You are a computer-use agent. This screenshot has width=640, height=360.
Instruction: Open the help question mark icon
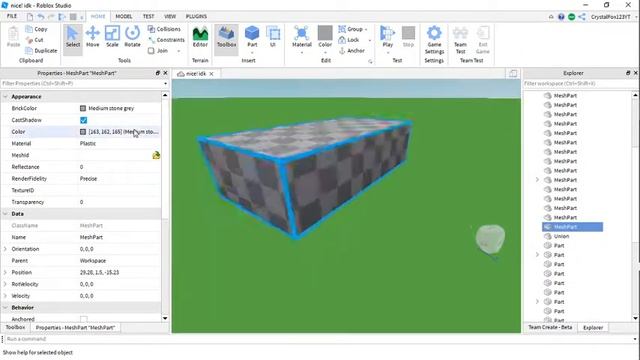tap(561, 17)
